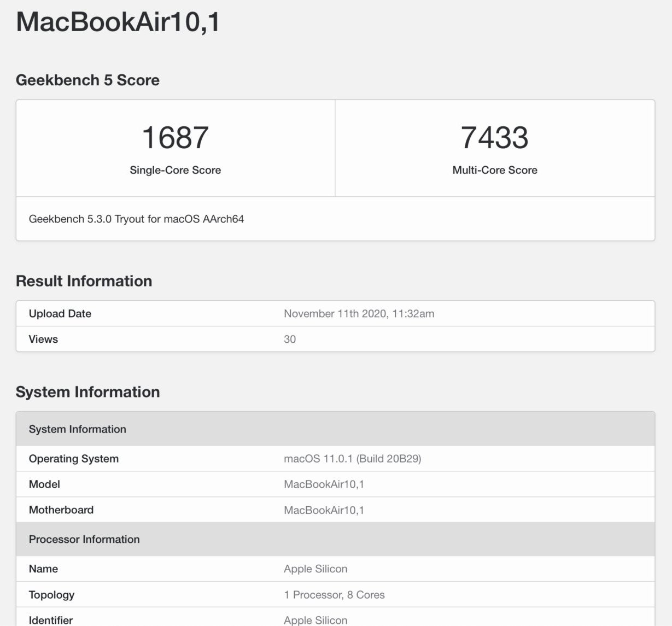Select the Views count of 30
The image size is (672, 626).
click(290, 339)
